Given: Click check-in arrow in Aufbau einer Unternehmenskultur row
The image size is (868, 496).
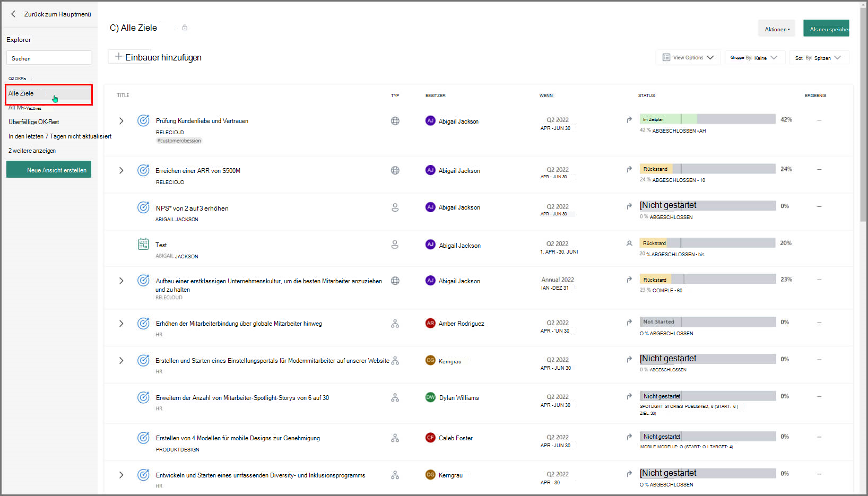Looking at the screenshot, I should 629,280.
